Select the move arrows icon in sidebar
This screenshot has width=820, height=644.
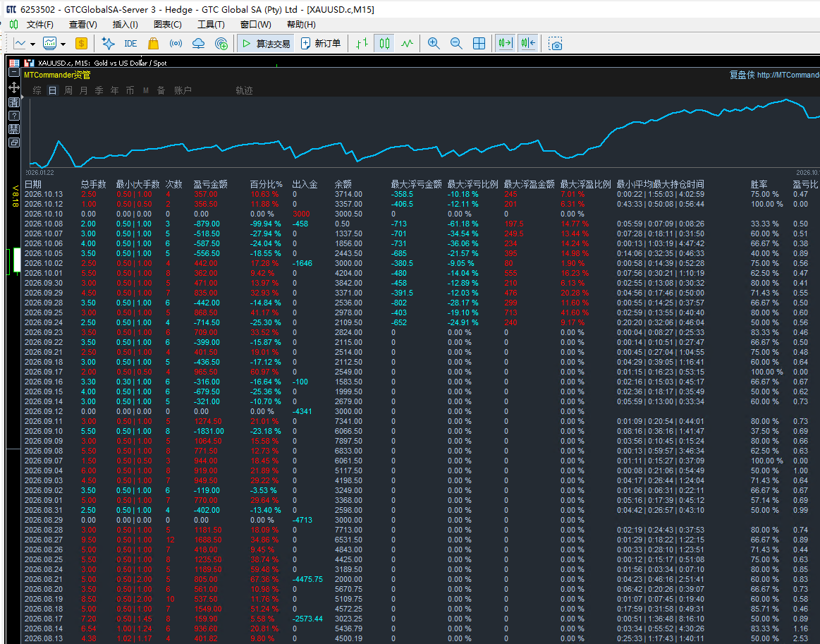tap(14, 87)
